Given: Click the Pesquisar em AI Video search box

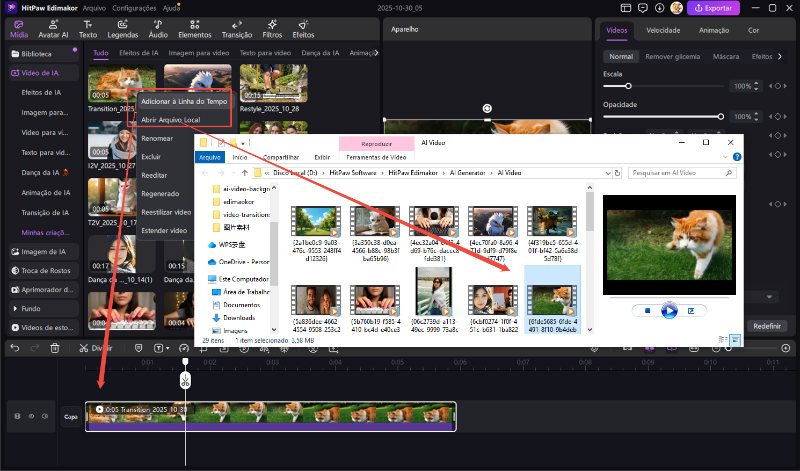Looking at the screenshot, I should pos(682,173).
